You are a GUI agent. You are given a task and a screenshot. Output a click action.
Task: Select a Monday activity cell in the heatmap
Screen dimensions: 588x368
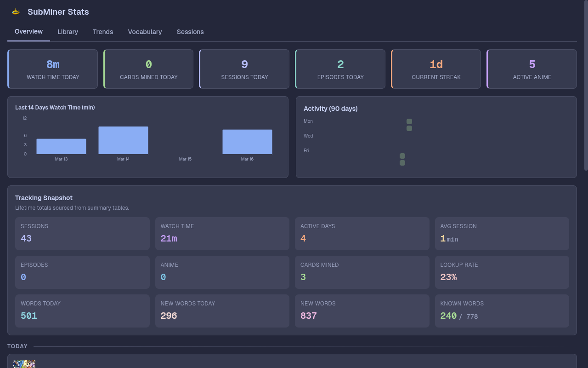click(x=409, y=121)
